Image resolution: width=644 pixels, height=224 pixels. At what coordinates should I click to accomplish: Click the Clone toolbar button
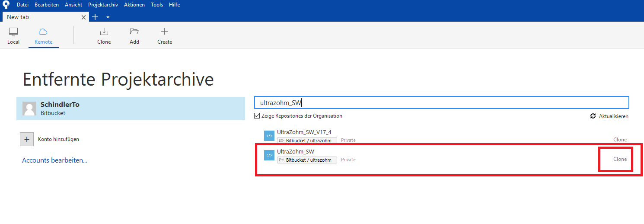pos(104,36)
